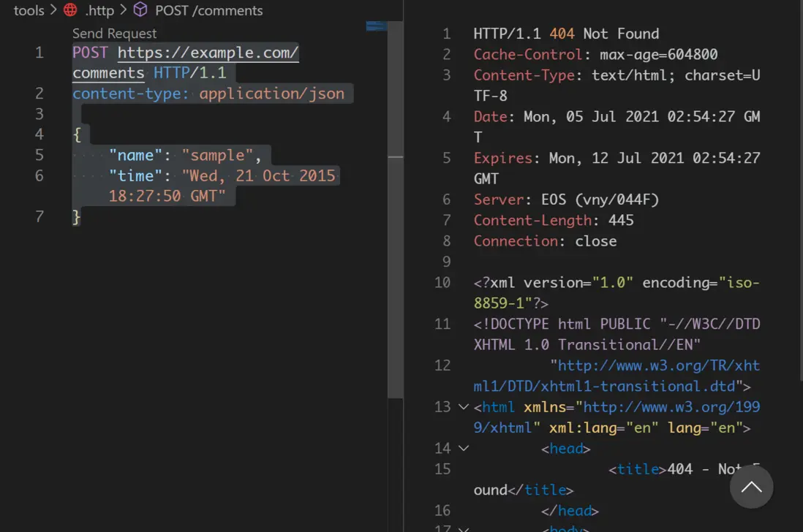Image resolution: width=803 pixels, height=532 pixels.
Task: Click the response panel vertical scrollbar
Action: (x=800, y=190)
